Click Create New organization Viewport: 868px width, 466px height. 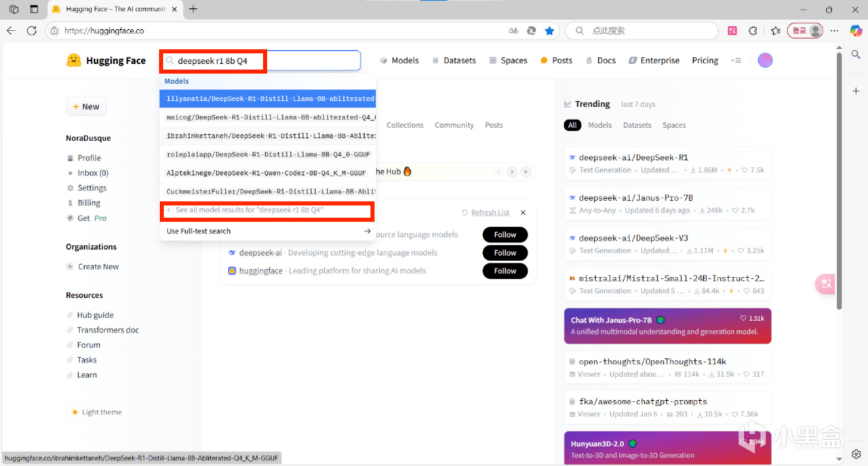click(92, 267)
